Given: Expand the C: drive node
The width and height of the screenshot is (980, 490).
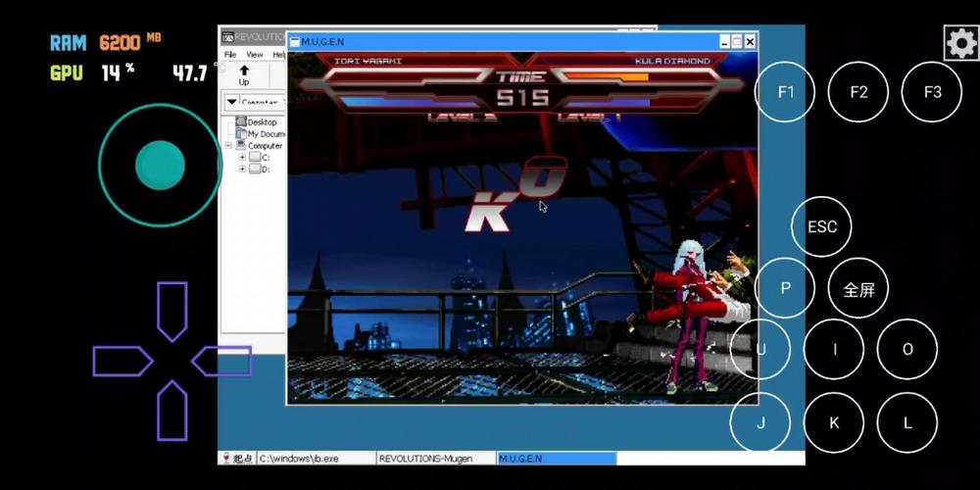Looking at the screenshot, I should tap(242, 158).
